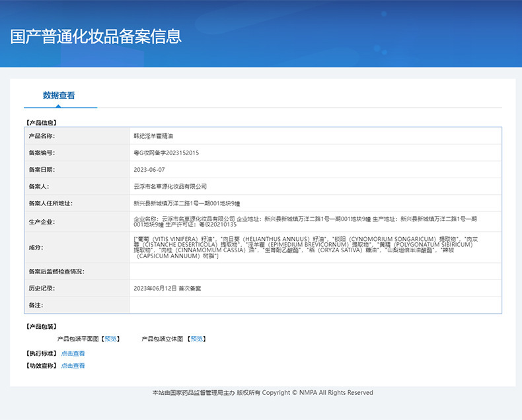Click the 备注 empty value cell
The image size is (522, 420).
315,305
